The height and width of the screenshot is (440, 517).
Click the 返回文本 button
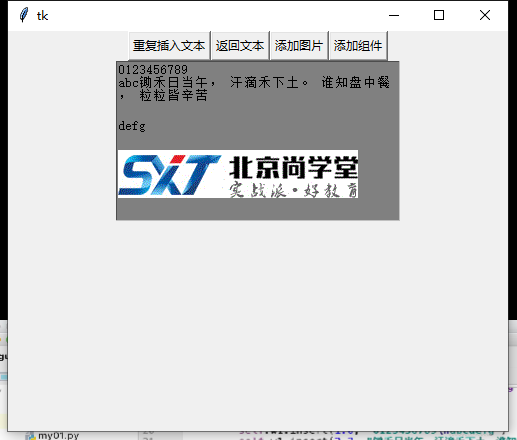240,46
